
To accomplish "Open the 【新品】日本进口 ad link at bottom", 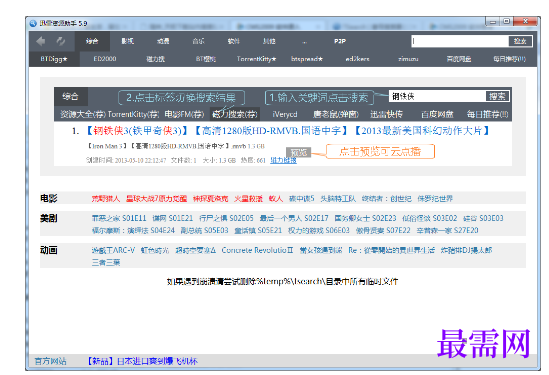I will (143, 361).
